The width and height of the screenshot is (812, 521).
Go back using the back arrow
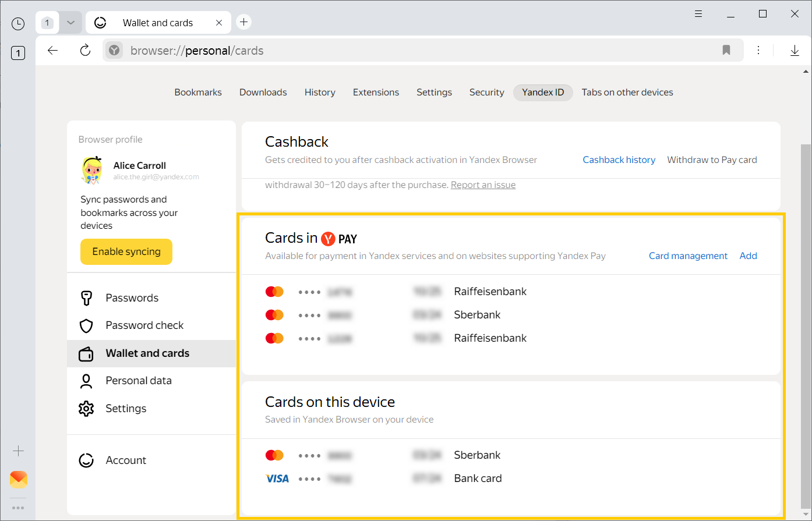[53, 51]
